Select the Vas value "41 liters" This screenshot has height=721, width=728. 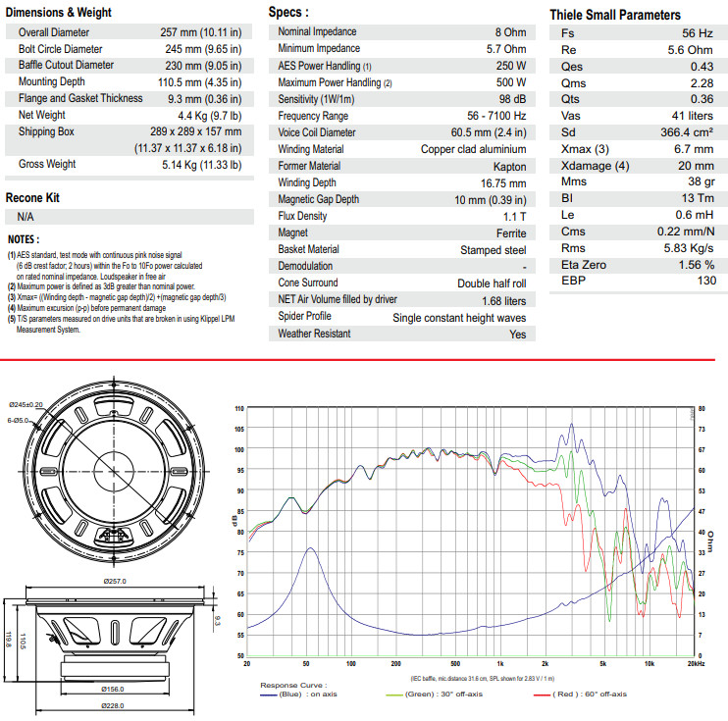pyautogui.click(x=693, y=116)
